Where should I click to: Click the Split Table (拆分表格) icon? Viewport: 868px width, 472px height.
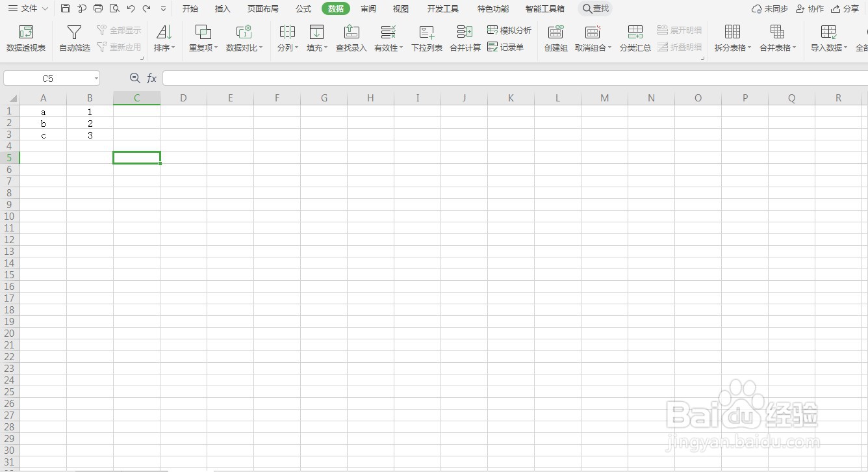733,32
